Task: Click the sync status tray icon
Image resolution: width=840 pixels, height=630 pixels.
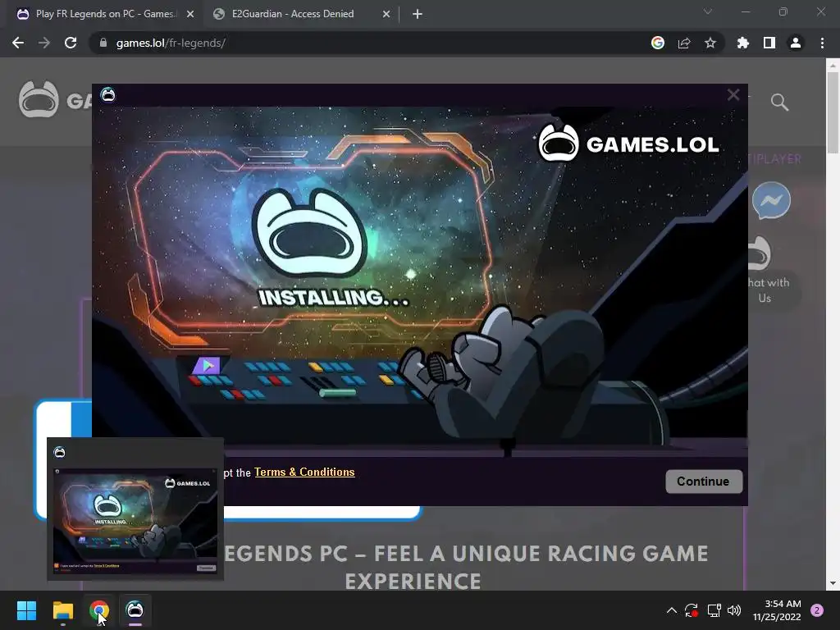Action: click(x=692, y=610)
